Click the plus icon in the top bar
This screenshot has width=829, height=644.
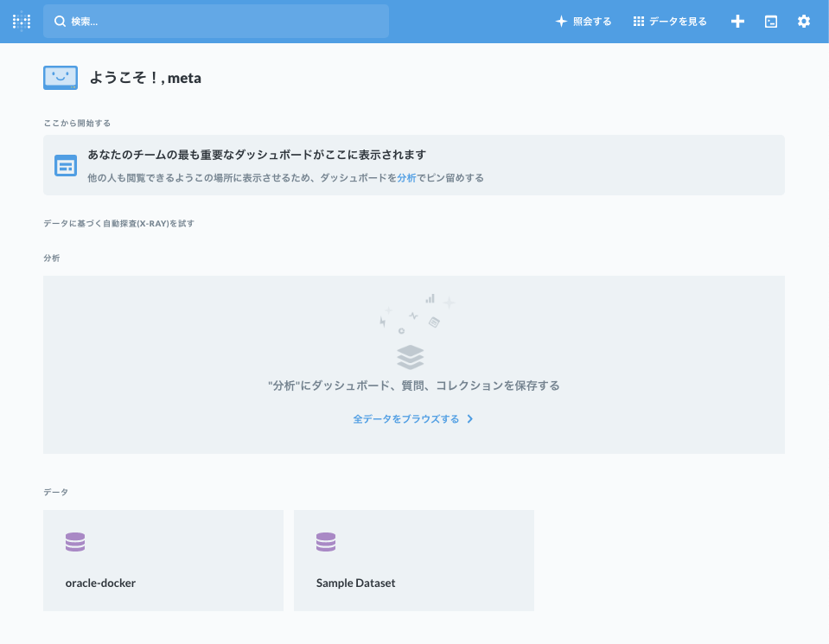(737, 21)
